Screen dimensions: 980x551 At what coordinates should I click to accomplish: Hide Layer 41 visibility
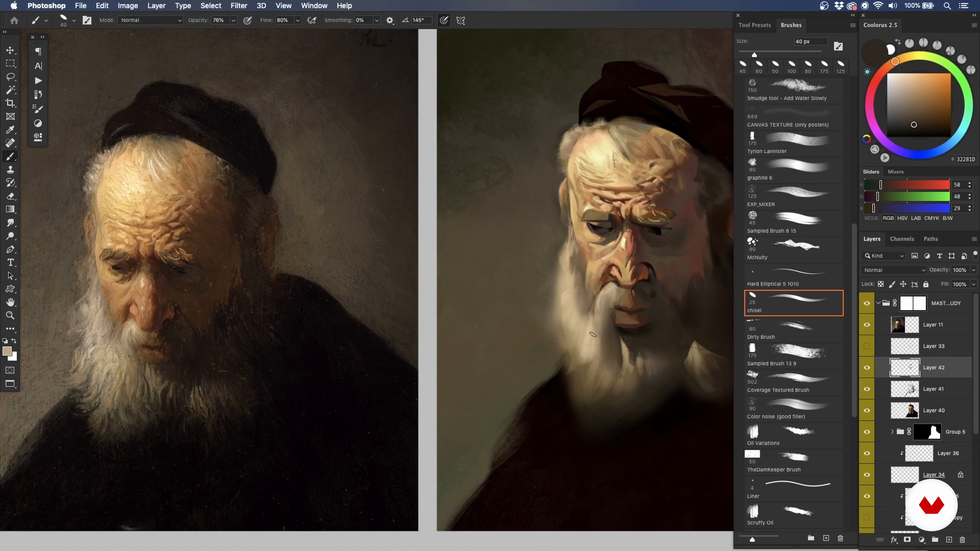867,389
